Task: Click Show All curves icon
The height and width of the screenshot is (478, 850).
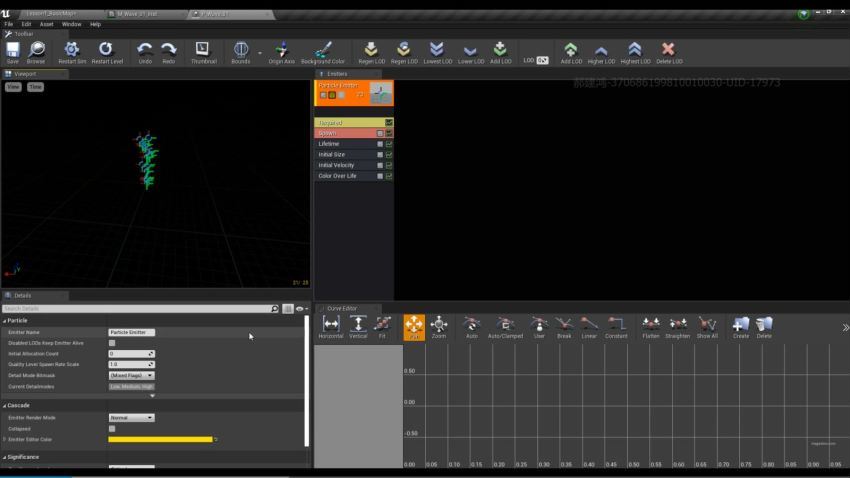Action: click(707, 327)
